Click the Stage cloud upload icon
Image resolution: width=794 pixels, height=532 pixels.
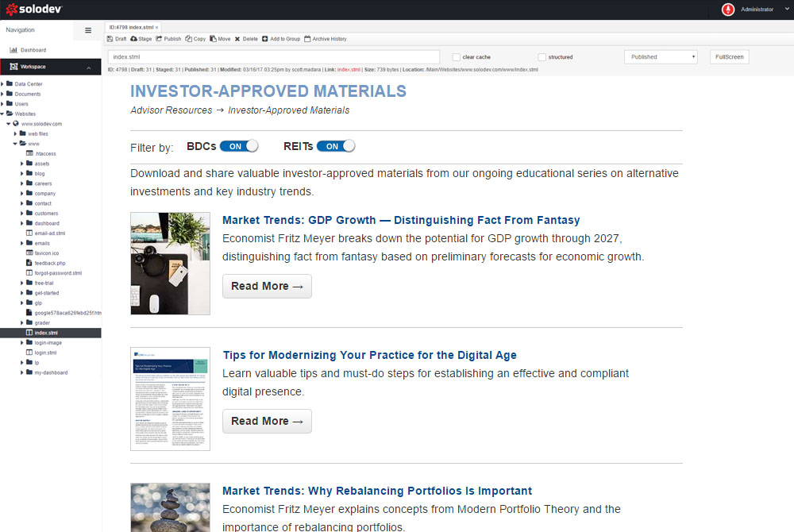tap(134, 39)
